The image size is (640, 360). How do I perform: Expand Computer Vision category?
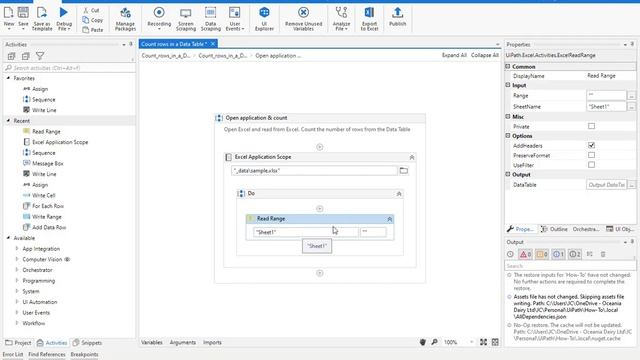[x=17, y=259]
